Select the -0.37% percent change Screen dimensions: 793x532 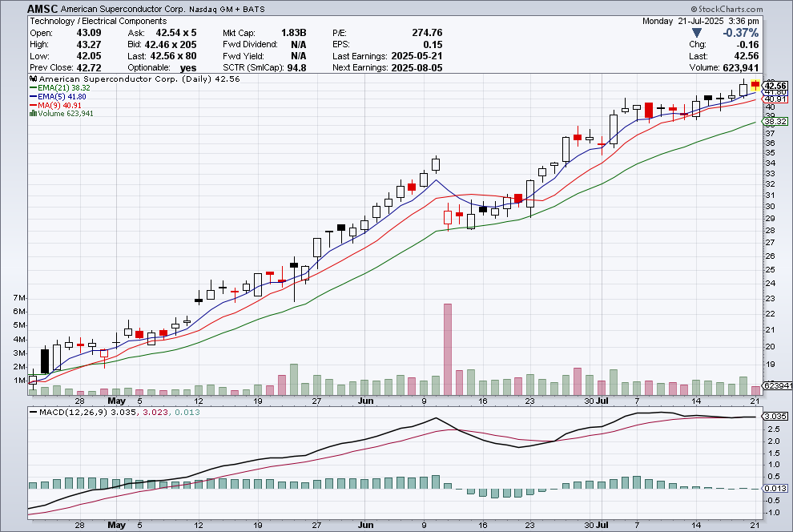click(x=740, y=33)
